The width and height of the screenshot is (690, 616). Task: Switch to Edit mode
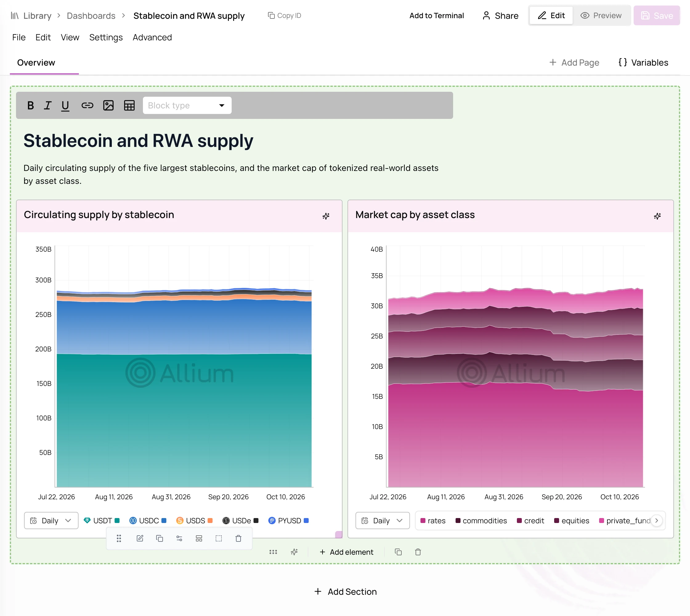tap(551, 16)
